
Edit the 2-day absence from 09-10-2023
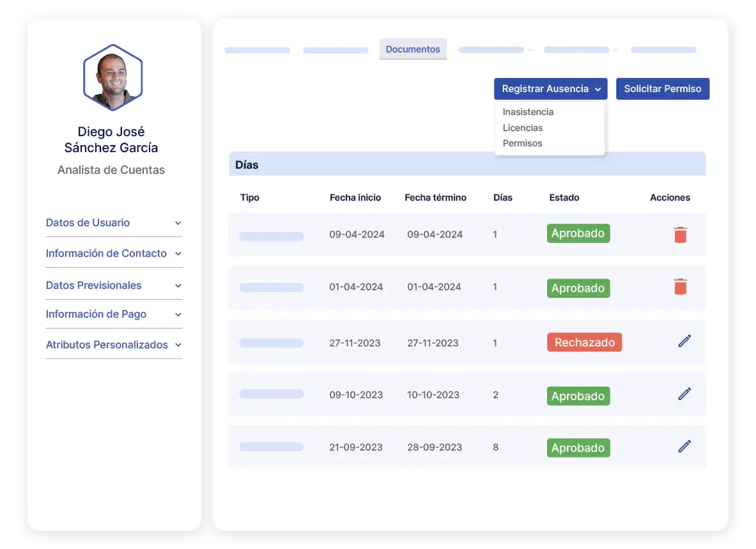point(684,394)
